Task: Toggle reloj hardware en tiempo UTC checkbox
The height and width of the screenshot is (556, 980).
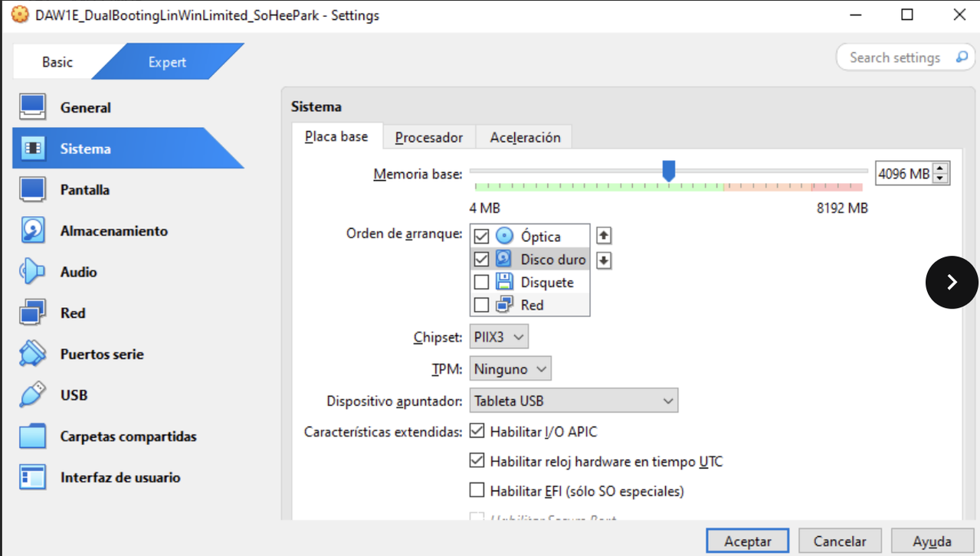Action: (x=477, y=460)
